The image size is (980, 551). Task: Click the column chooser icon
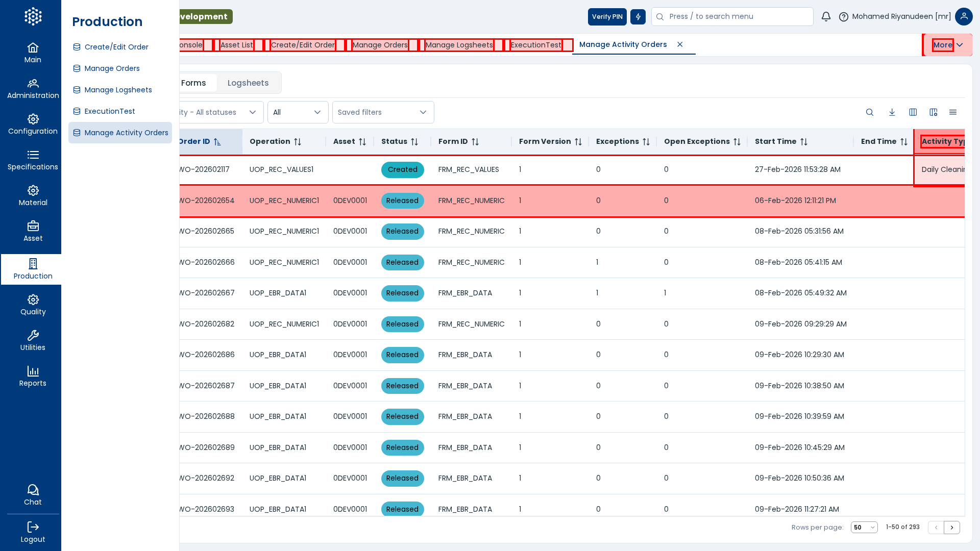coord(913,112)
